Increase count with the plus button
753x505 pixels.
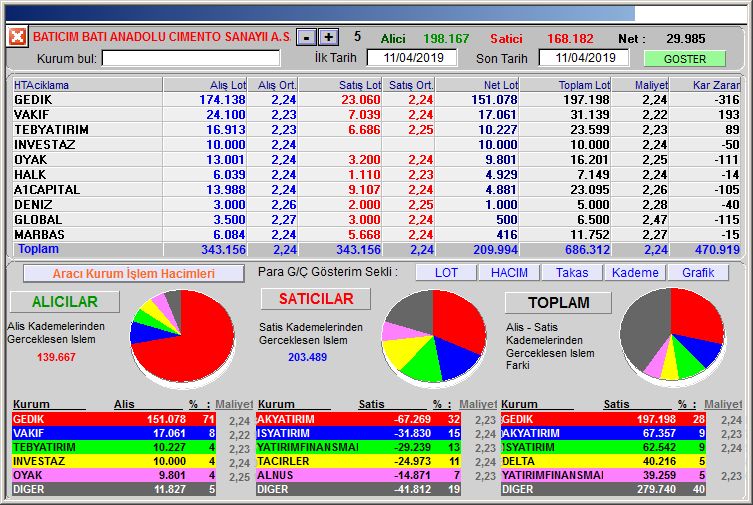pos(328,37)
